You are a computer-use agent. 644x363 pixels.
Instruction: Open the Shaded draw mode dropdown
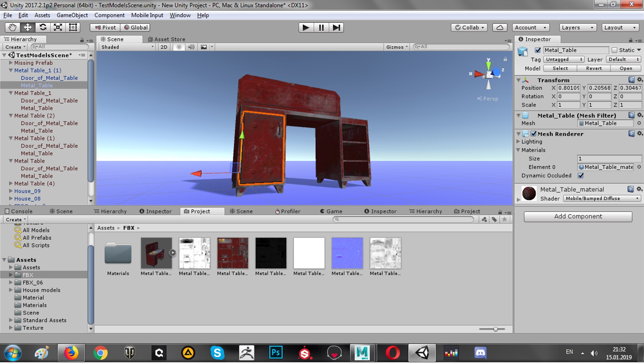tap(127, 47)
